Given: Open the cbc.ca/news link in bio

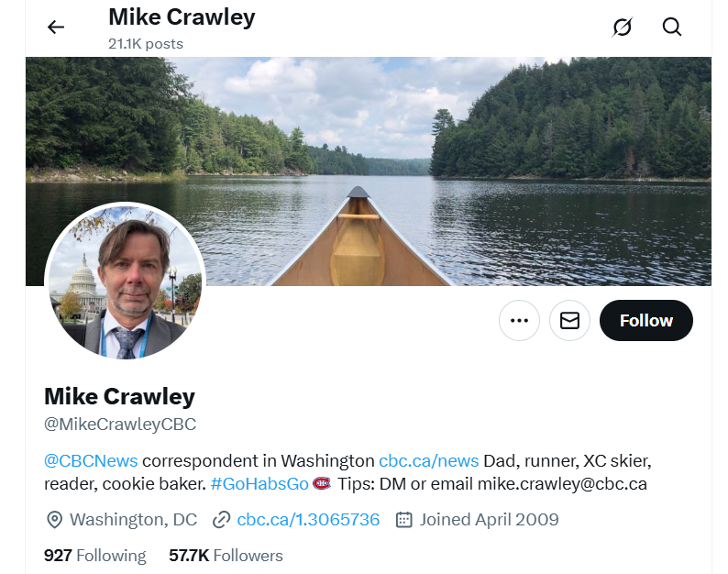Looking at the screenshot, I should pos(428,460).
